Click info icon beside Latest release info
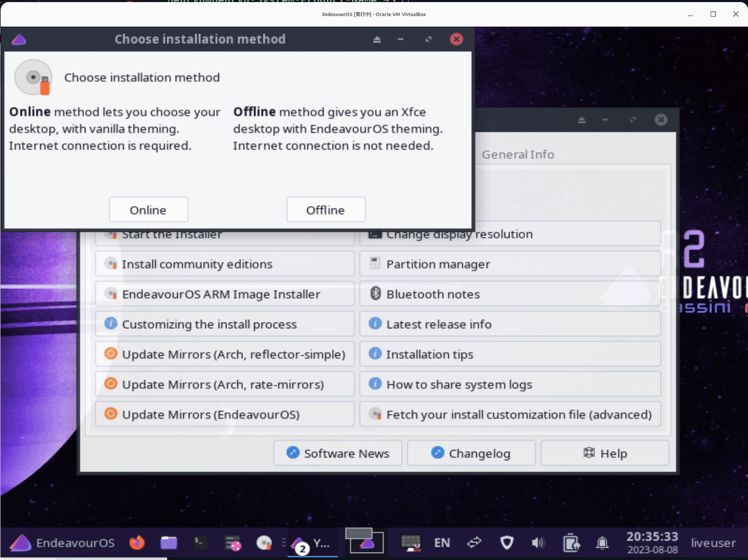 tap(376, 324)
